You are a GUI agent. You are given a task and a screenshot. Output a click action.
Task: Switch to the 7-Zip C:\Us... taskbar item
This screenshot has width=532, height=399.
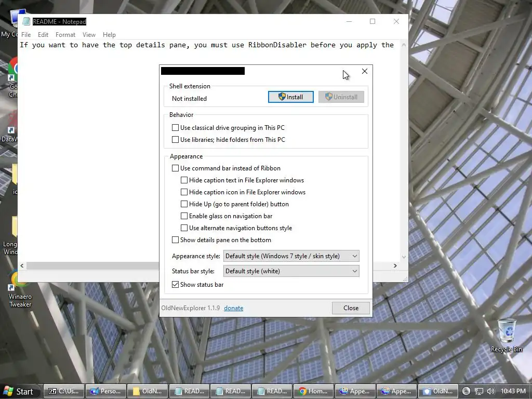pyautogui.click(x=64, y=391)
